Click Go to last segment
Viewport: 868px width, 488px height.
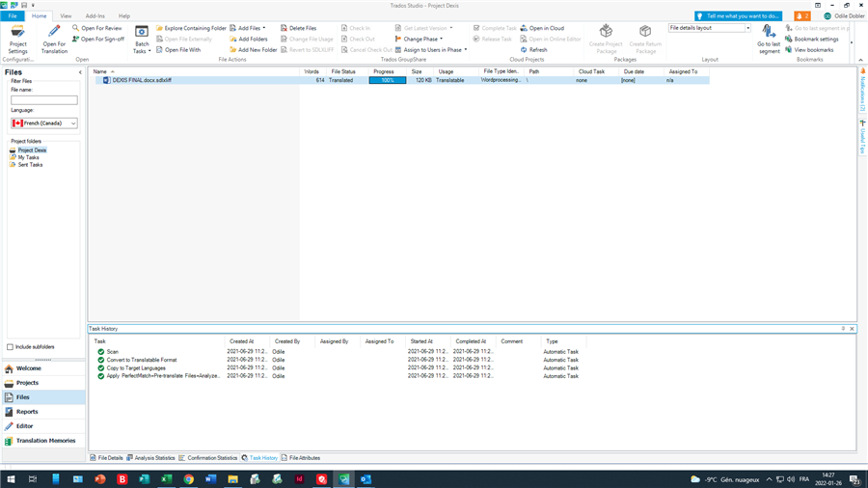coord(769,40)
